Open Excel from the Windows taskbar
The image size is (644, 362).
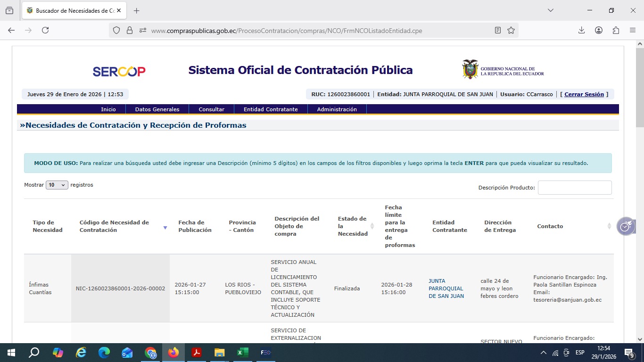(242, 353)
